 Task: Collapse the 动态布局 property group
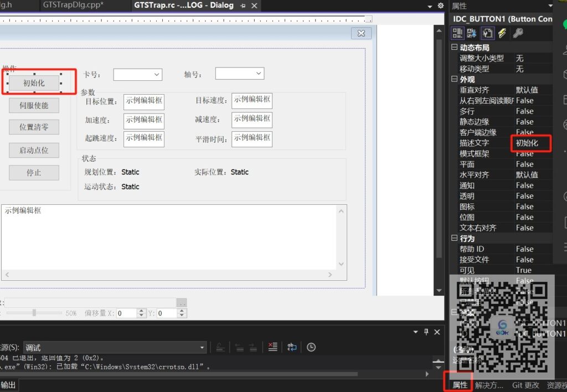pos(454,47)
